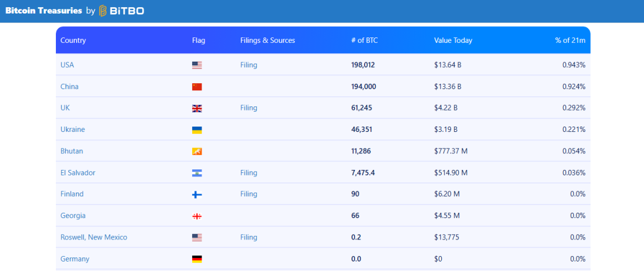Click the China flag icon

197,87
